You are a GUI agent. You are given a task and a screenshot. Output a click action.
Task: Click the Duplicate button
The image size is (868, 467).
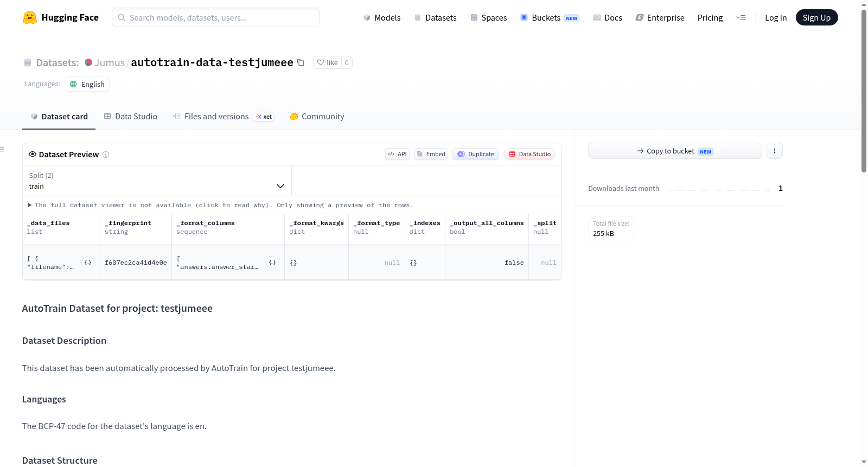pos(476,154)
